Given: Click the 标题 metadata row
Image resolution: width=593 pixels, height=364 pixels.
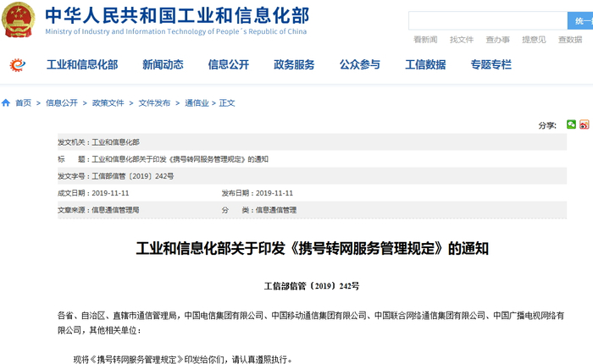Looking at the screenshot, I should pos(312,159).
